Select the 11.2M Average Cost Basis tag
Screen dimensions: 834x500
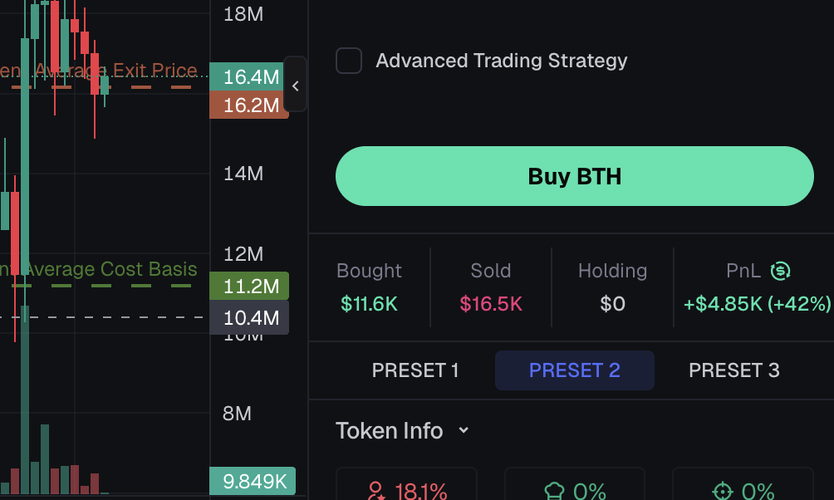click(x=249, y=286)
